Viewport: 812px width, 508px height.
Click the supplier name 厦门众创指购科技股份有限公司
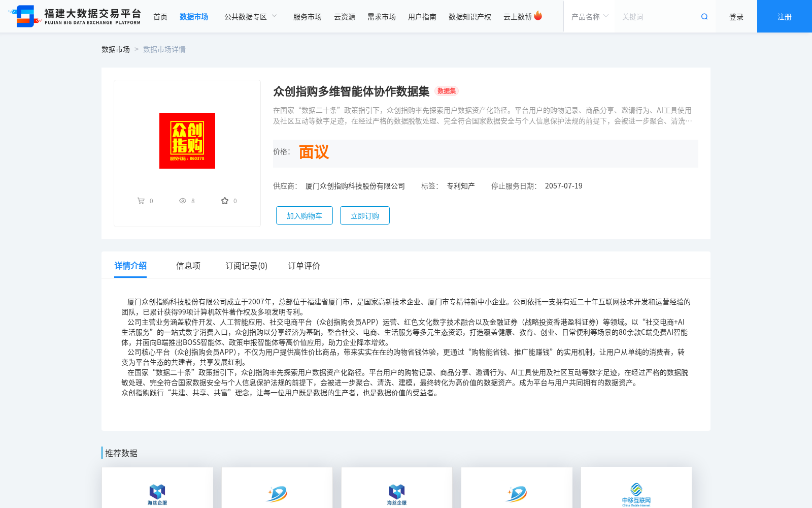[x=355, y=186]
